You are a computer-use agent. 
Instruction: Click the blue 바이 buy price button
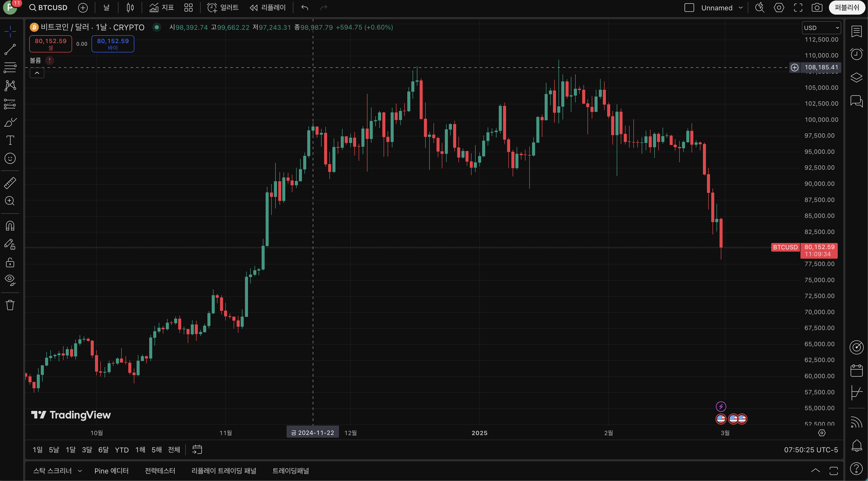click(x=113, y=44)
